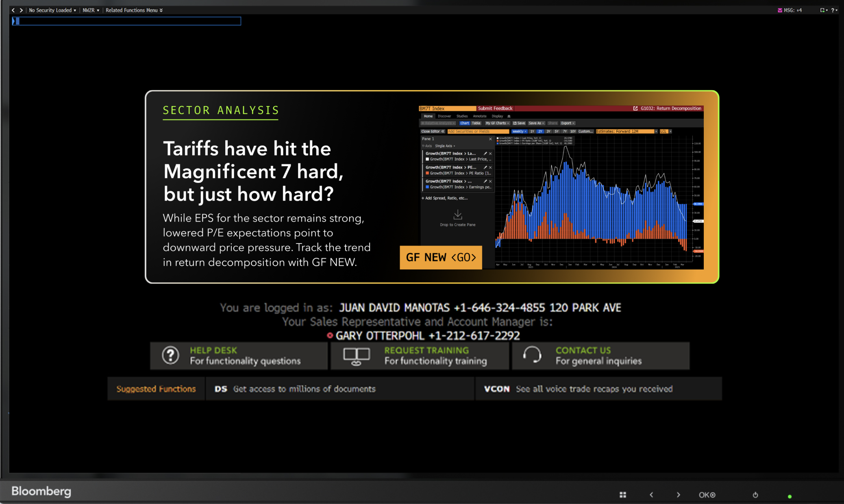Go back using the top-left arrow
The image size is (844, 504).
click(x=13, y=10)
